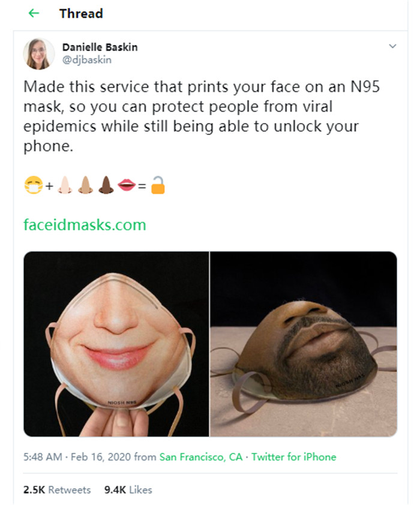Open the smiling woman mask photo
This screenshot has height=505, width=420.
point(116,344)
